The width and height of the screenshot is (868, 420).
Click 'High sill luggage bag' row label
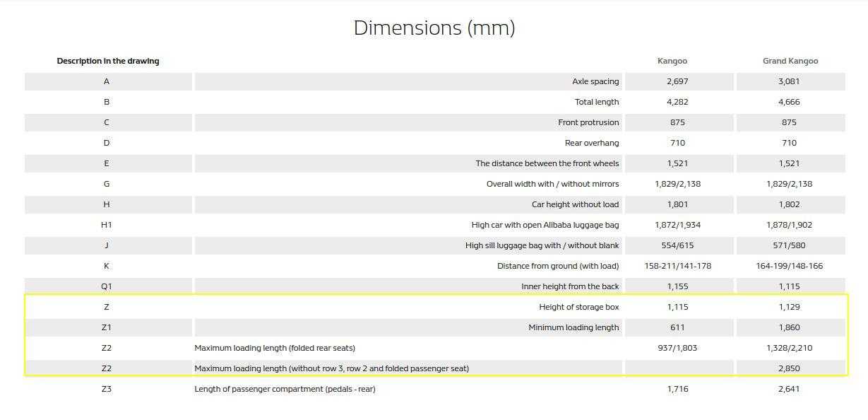542,245
